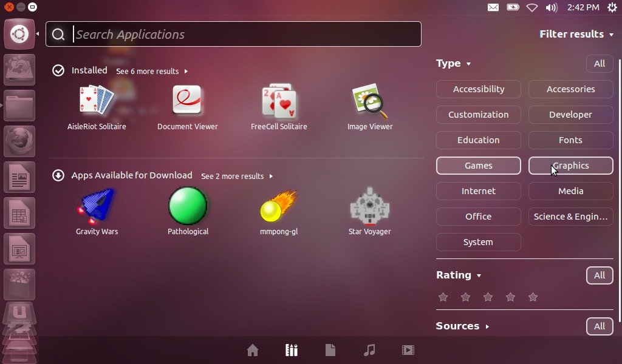Filter applications by Internet

[x=479, y=191]
